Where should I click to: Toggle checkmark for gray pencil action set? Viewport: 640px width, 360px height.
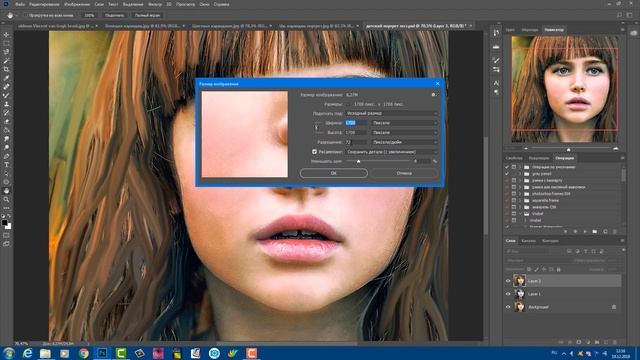coord(507,173)
